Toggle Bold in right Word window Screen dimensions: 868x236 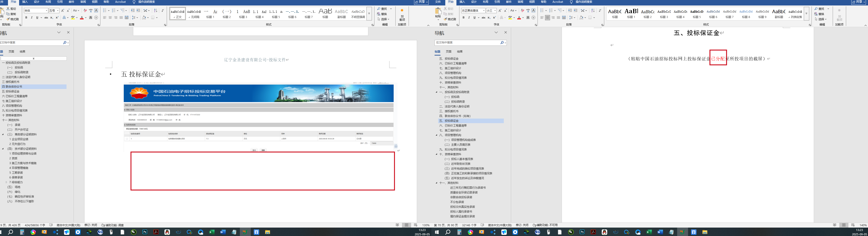[464, 18]
